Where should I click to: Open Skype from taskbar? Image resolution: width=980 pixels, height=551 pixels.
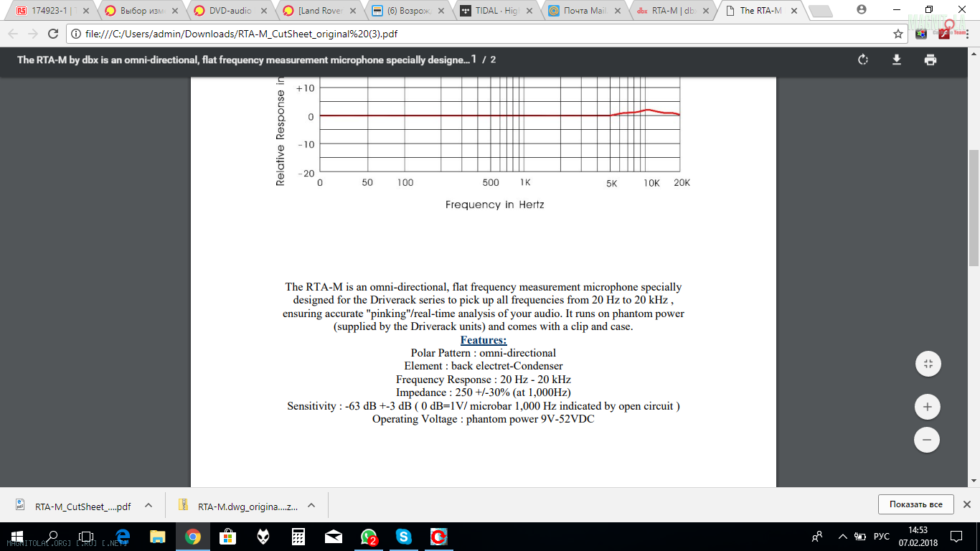tap(403, 537)
